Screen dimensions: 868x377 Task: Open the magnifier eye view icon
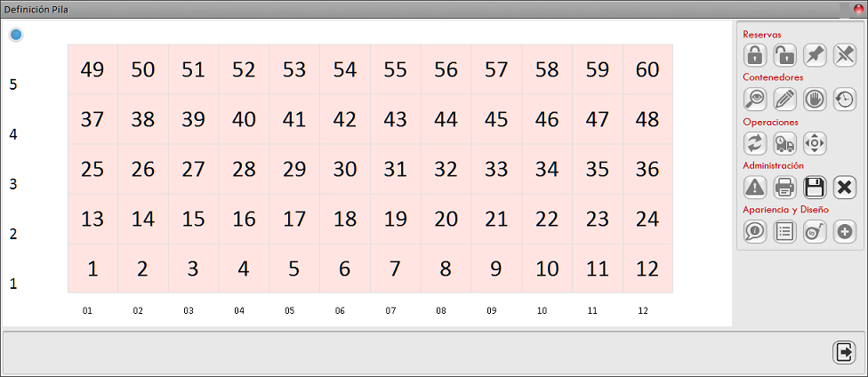(755, 99)
